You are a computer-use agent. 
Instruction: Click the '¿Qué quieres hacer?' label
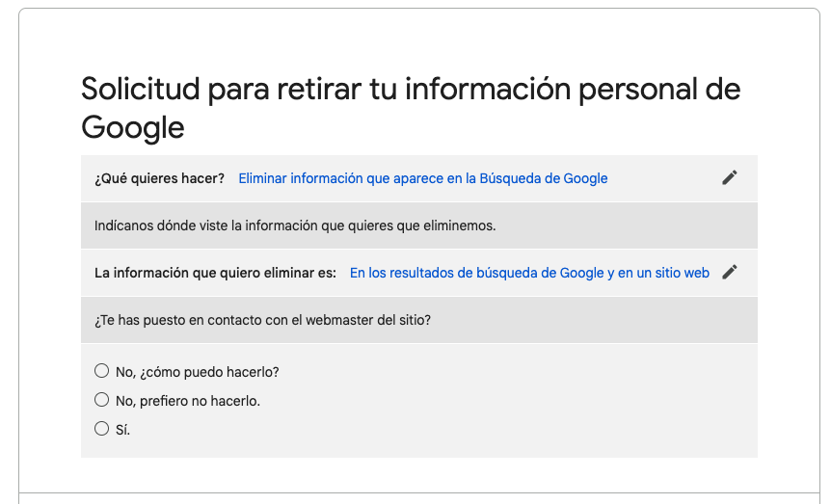(x=159, y=178)
